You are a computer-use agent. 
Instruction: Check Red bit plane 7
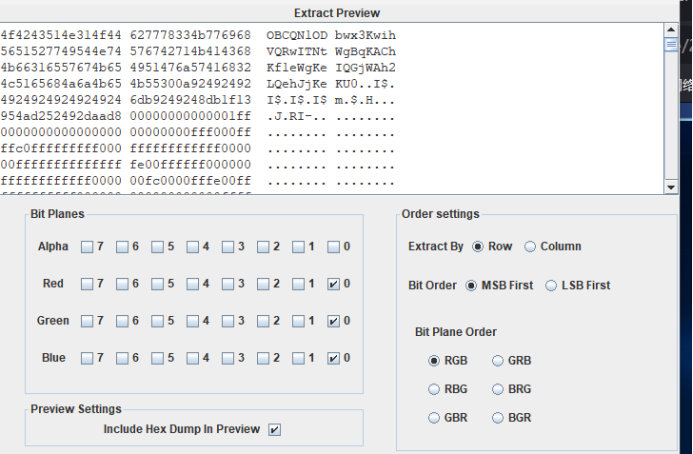coord(88,285)
